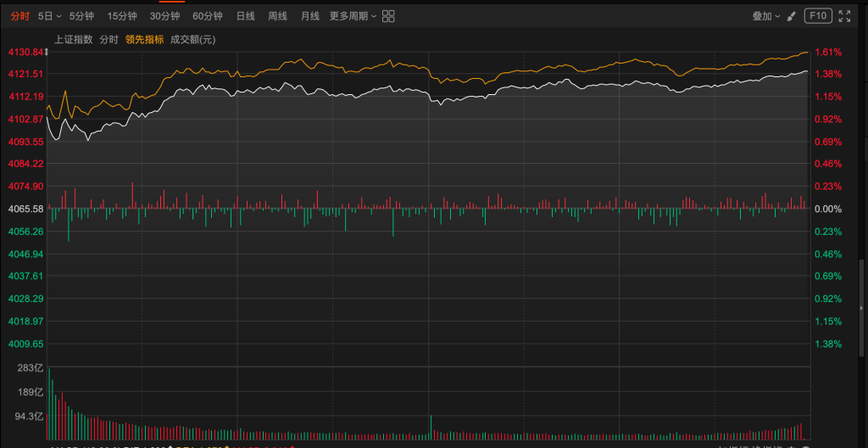The width and height of the screenshot is (868, 448).
Task: Open the F10 company info panel
Action: [818, 16]
